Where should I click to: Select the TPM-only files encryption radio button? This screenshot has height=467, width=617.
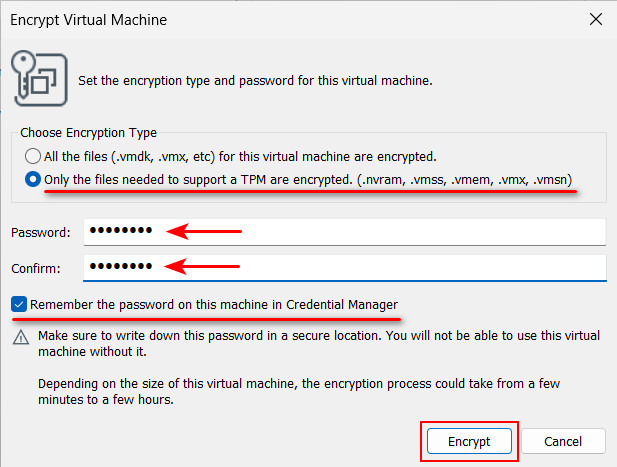(x=33, y=179)
